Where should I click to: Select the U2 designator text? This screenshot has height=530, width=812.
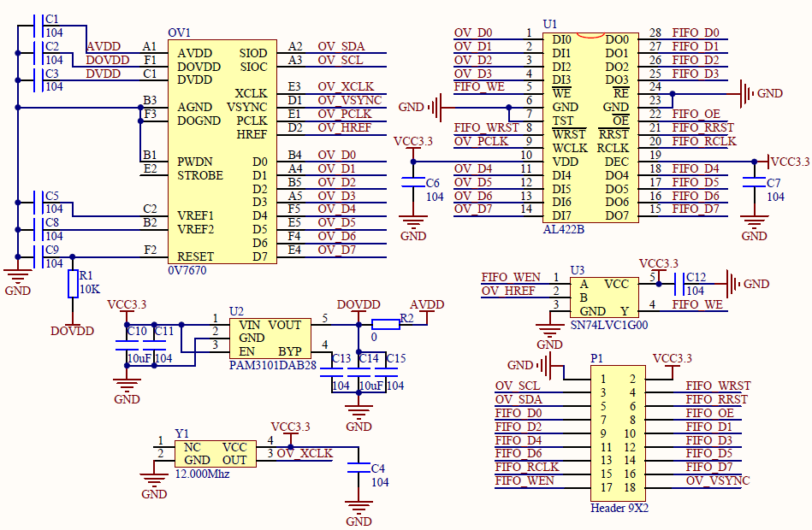pos(236,311)
